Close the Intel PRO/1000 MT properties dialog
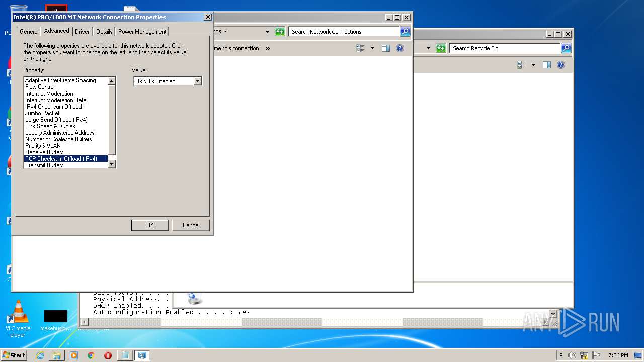Image resolution: width=644 pixels, height=362 pixels. [207, 17]
